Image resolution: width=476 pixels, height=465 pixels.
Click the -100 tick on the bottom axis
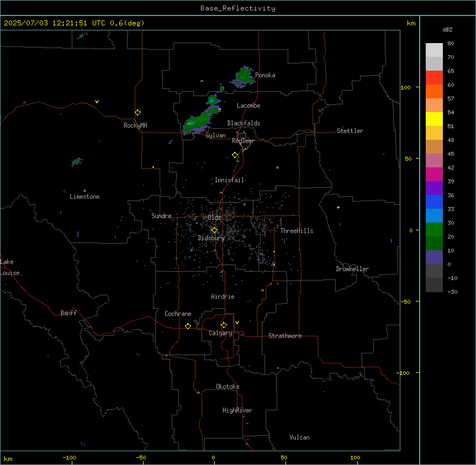[69, 457]
